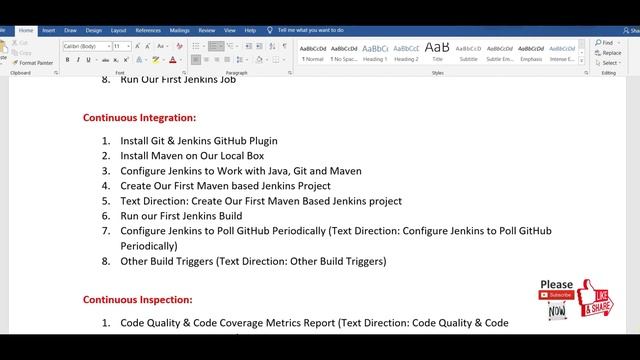
Task: Open the font size dropdown showing 11
Action: coord(128,47)
